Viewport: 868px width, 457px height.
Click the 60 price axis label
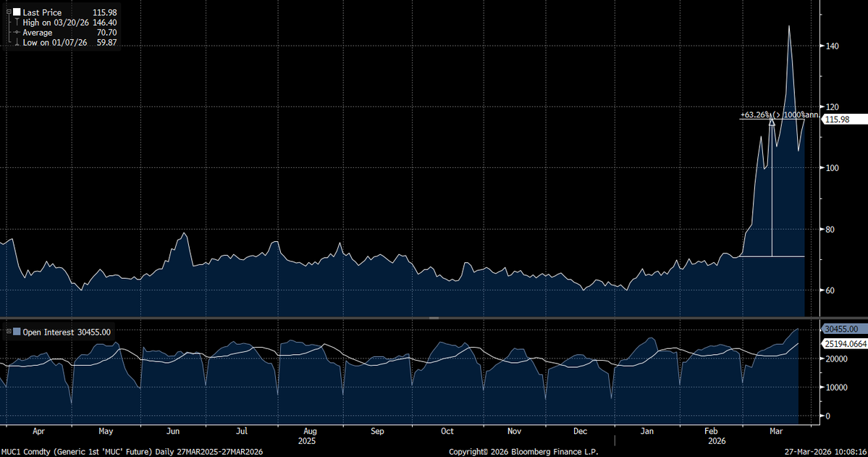pyautogui.click(x=830, y=290)
